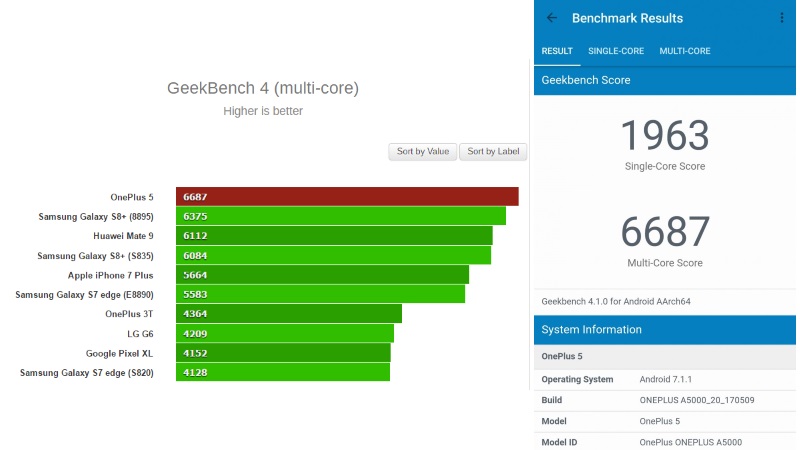800x450 pixels.
Task: Click the 'Apple iPhone 7 Plus' label
Action: tap(110, 275)
